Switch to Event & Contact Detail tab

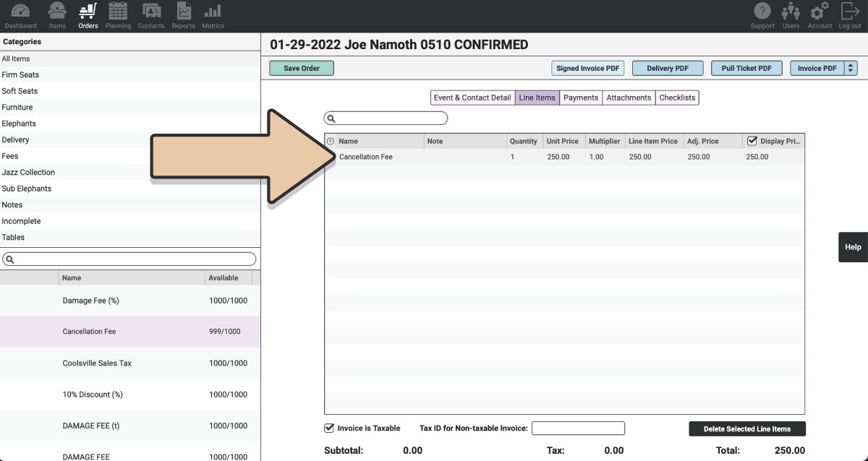coord(472,98)
